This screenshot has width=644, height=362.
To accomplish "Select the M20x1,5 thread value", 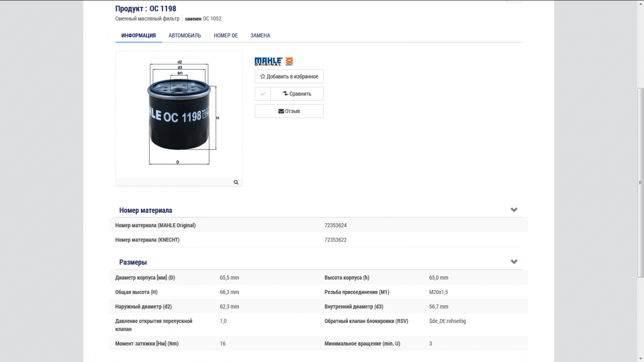I will (438, 292).
